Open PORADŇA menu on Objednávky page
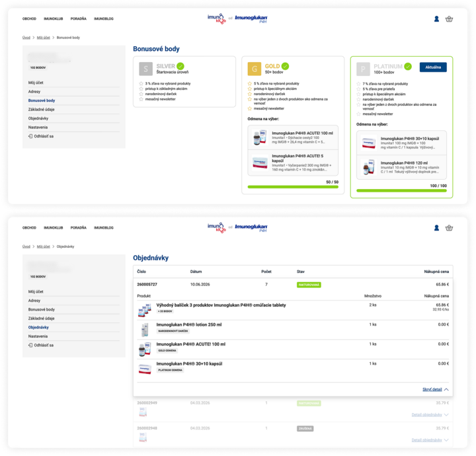Image resolution: width=476 pixels, height=456 pixels. (78, 228)
